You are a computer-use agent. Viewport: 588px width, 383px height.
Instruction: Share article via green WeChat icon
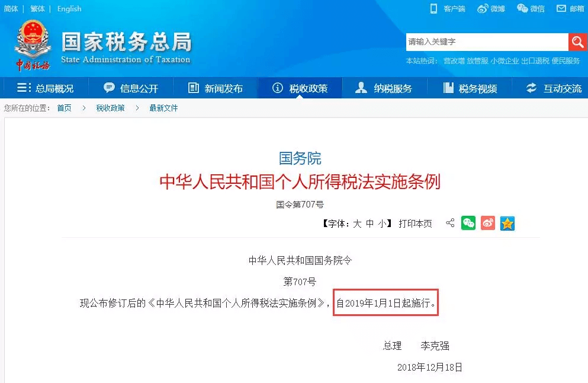468,223
